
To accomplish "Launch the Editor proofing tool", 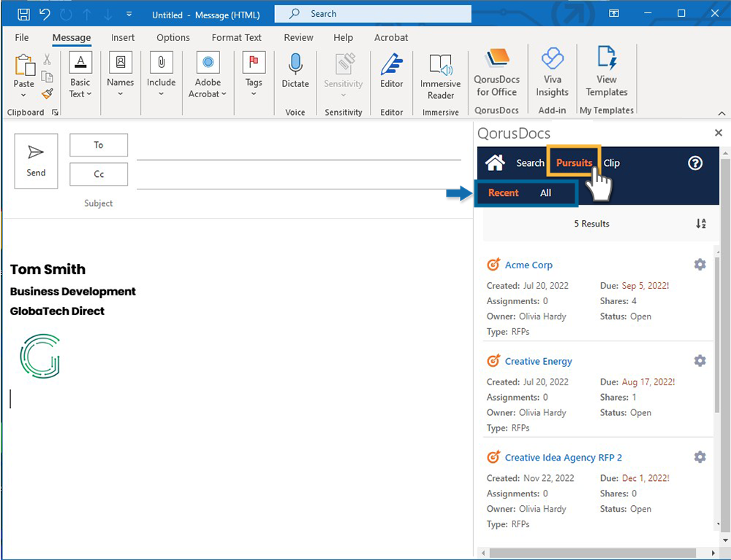I will pos(392,71).
